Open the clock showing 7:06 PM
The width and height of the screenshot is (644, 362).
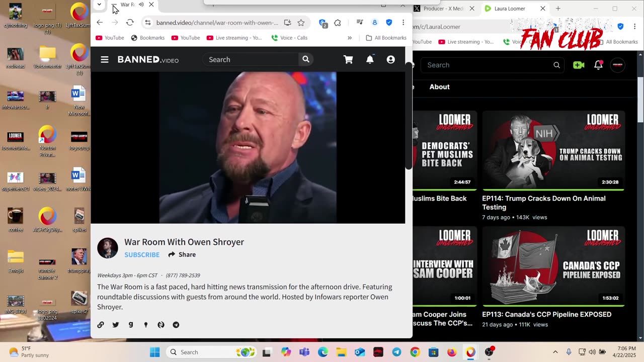pyautogui.click(x=625, y=352)
